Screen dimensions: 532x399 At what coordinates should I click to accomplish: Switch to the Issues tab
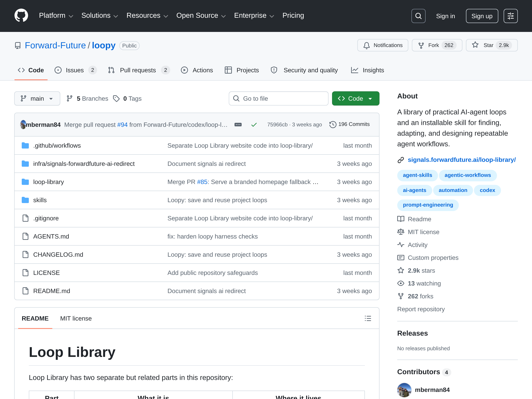pyautogui.click(x=76, y=70)
